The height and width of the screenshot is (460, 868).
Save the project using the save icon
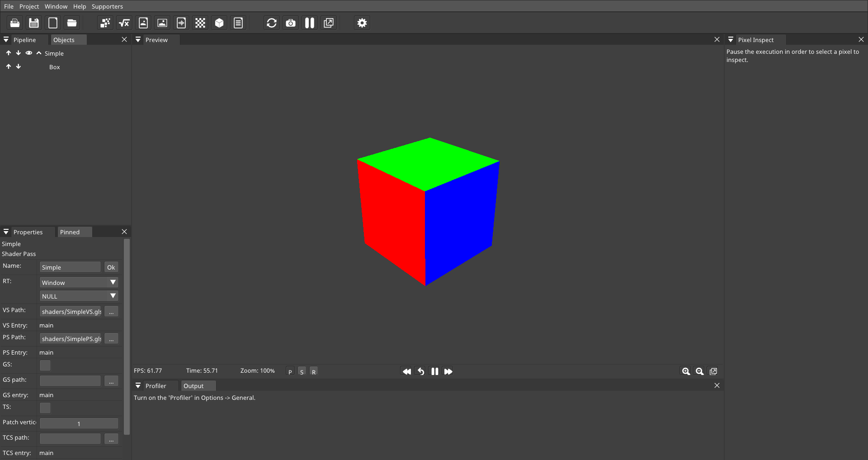[34, 23]
